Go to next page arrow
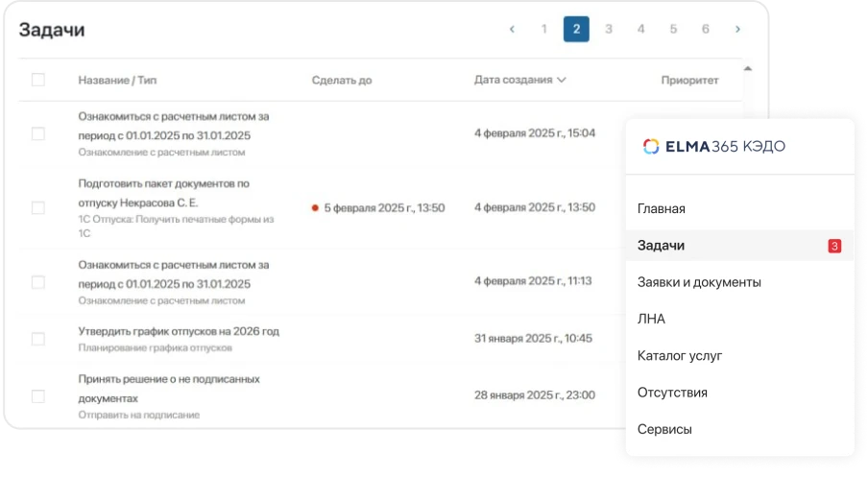Viewport: 868px width, 478px height. (737, 29)
